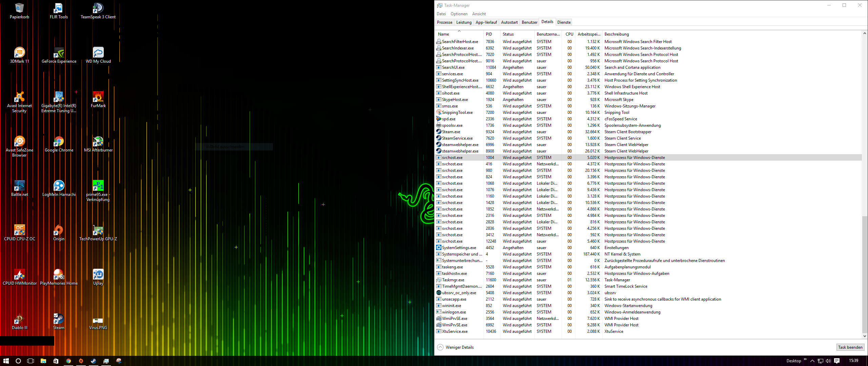Expand hidden system tray icons chevron

812,361
